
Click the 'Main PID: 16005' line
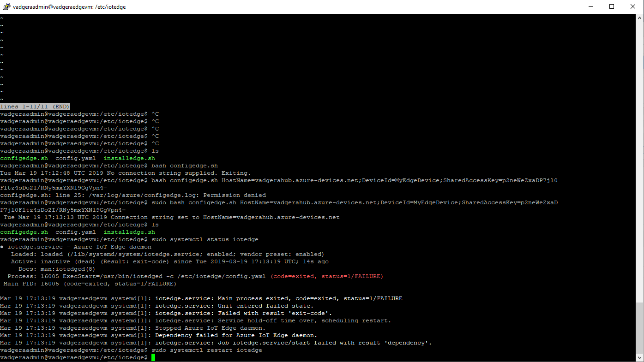90,284
